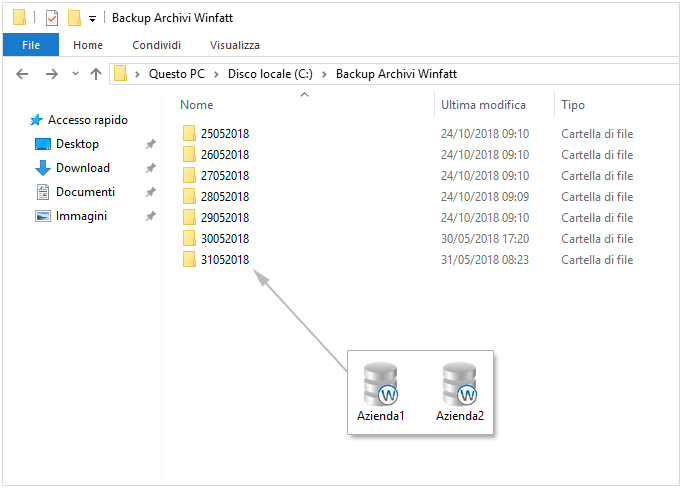This screenshot has width=683, height=489.
Task: Switch to the Visualizza ribbon tab
Action: click(235, 45)
